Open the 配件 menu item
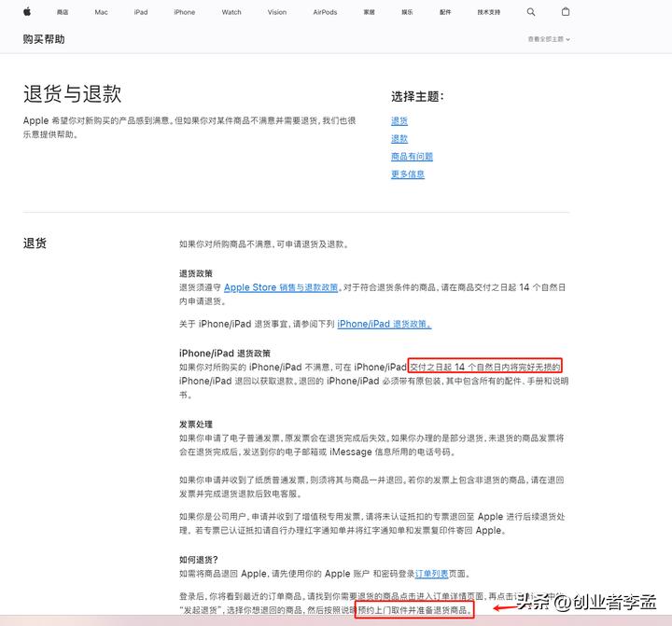Viewport: 672px width, 626px height. coord(445,12)
